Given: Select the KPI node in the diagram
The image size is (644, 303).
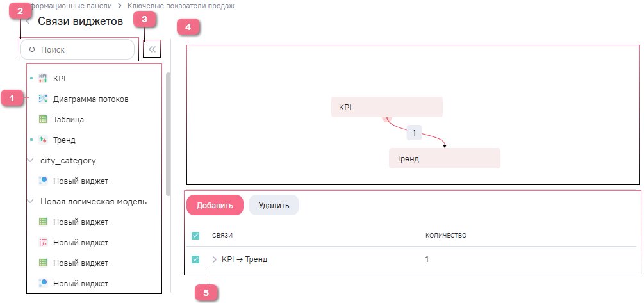Looking at the screenshot, I should point(386,107).
